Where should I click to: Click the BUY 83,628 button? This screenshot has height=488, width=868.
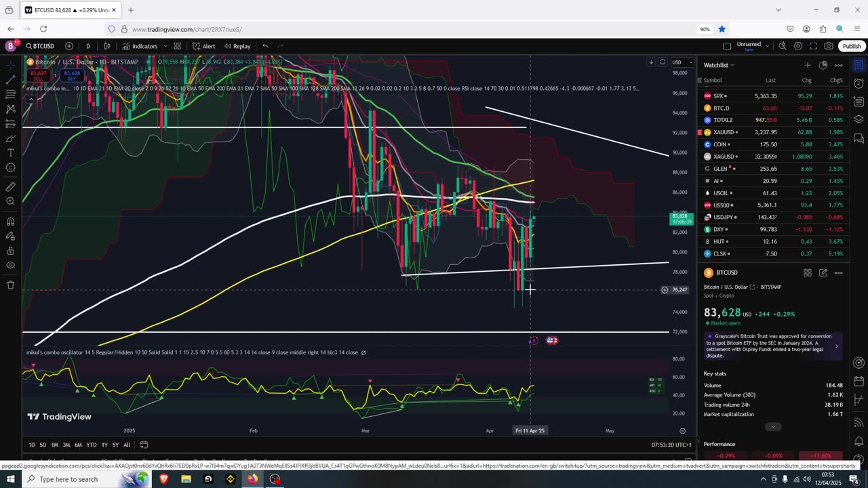(73, 75)
